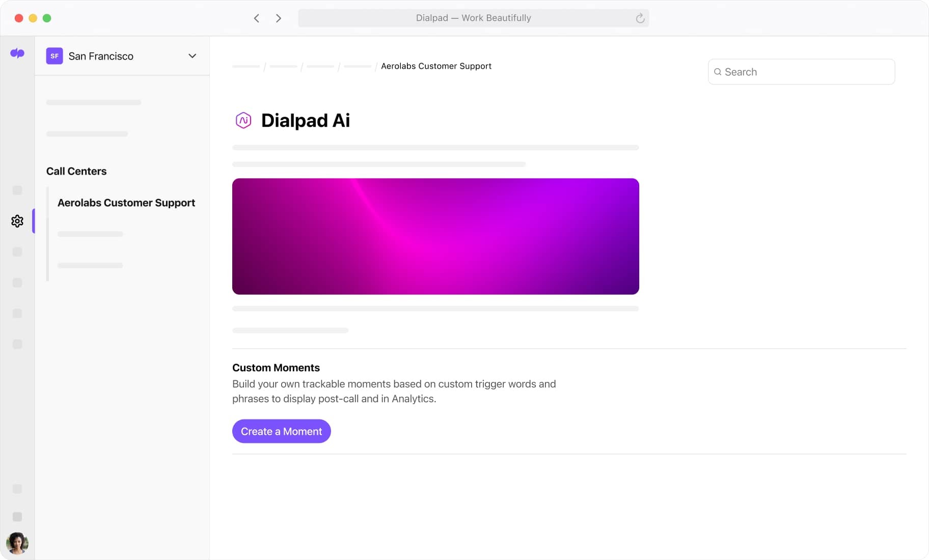Click the forward navigation arrow
Screen dimensions: 929x560
pyautogui.click(x=278, y=18)
